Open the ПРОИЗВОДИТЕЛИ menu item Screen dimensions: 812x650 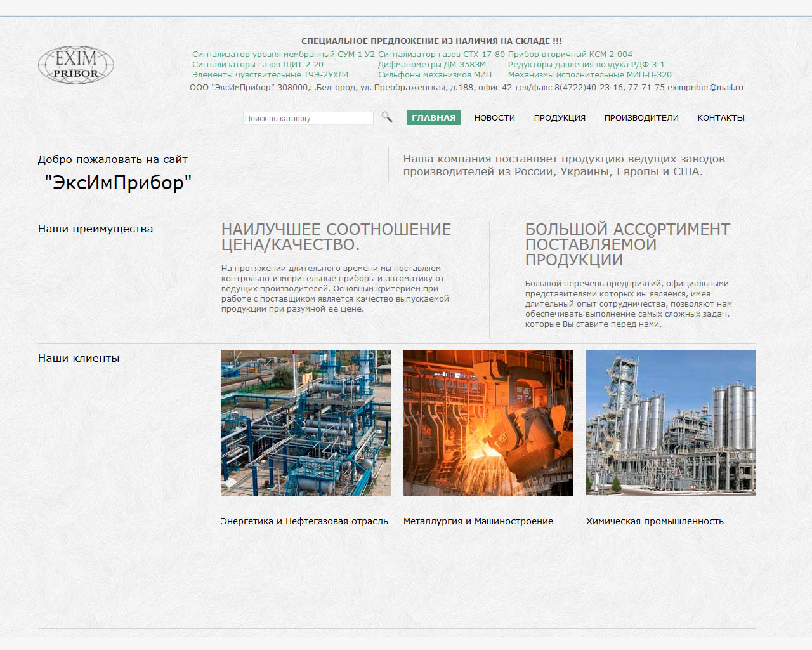(x=641, y=117)
